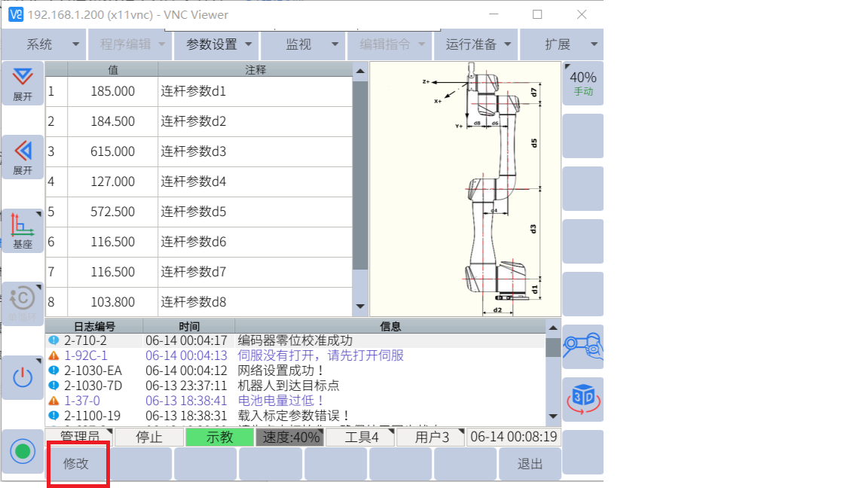Viewport: 868px width, 488px height.
Task: Click the green circle indicator icon
Action: coord(23,452)
